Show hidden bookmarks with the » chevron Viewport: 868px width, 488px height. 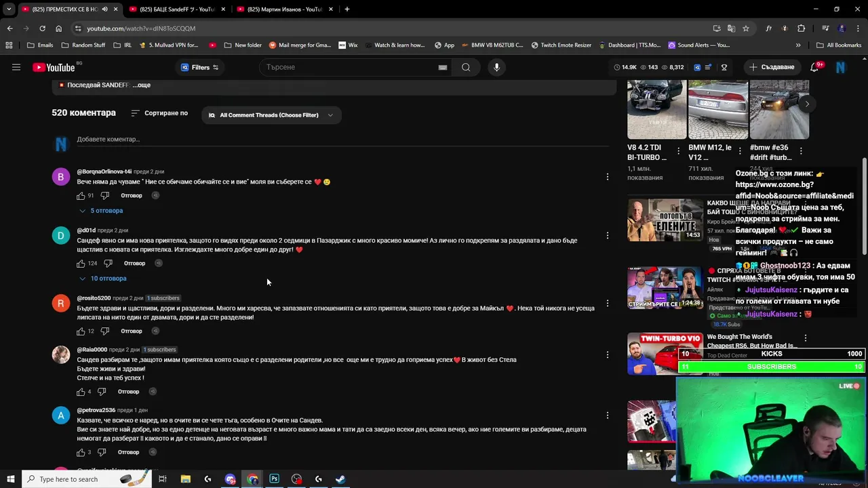pyautogui.click(x=798, y=45)
